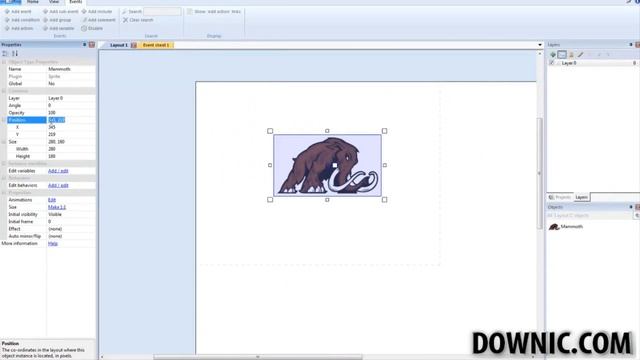Select the Layer 0 row

pos(593,63)
